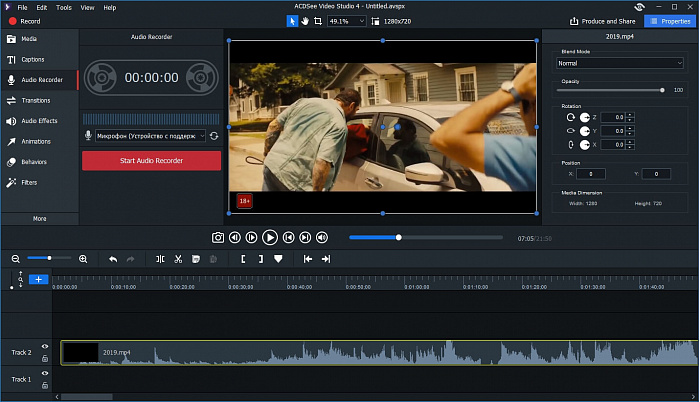Viewport: 700px width, 402px height.
Task: Decrease the X rotation value
Action: pos(630,147)
